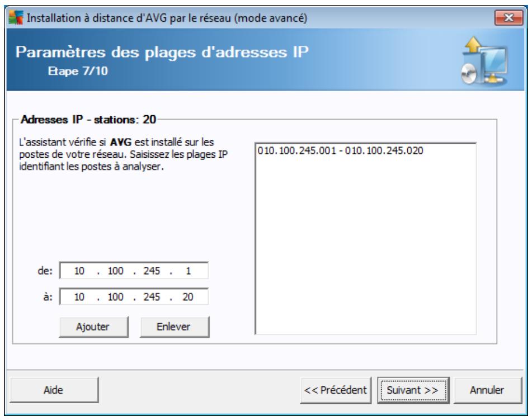Click the last octet 1 in the 'de:' field

(189, 271)
